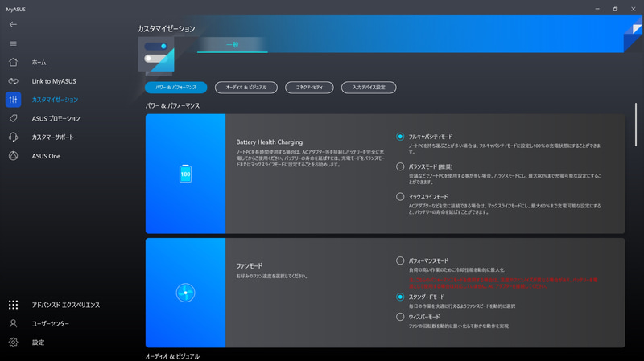Click the Link to MyASUS chain icon
The width and height of the screenshot is (644, 361).
13,81
